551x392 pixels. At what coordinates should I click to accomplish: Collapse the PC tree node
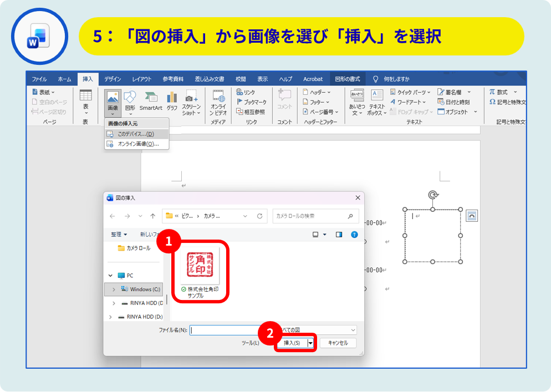[111, 276]
